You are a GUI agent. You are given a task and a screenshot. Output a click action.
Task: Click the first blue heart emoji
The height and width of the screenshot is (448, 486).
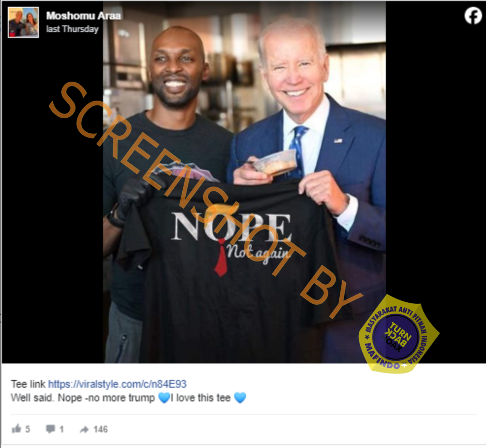click(x=164, y=398)
